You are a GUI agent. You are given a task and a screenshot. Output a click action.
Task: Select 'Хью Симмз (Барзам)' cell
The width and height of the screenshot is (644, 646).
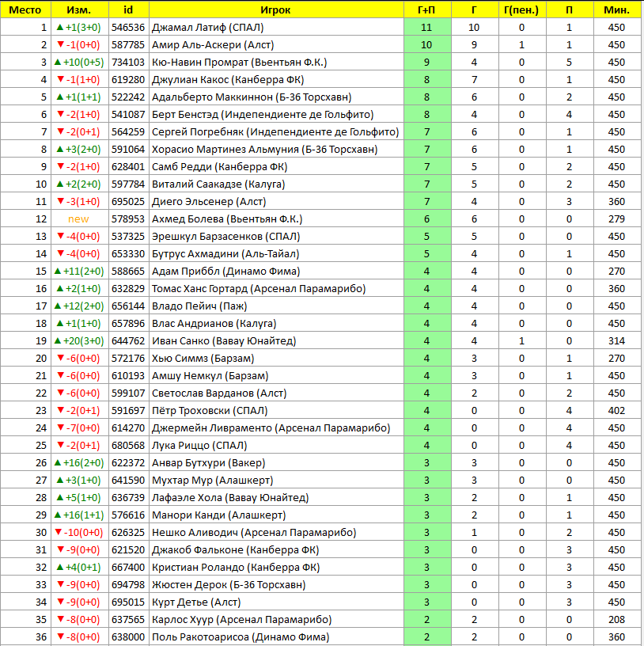[276, 358]
